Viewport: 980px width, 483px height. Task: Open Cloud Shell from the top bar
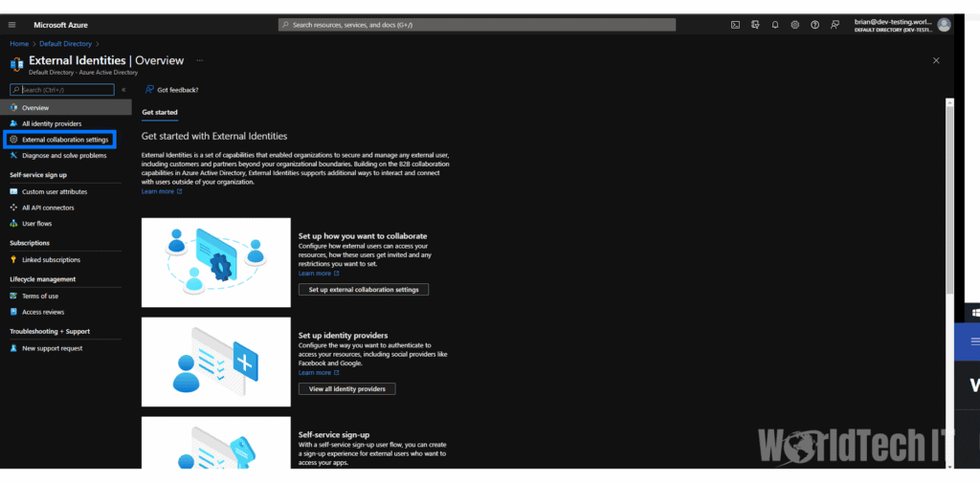pos(736,25)
